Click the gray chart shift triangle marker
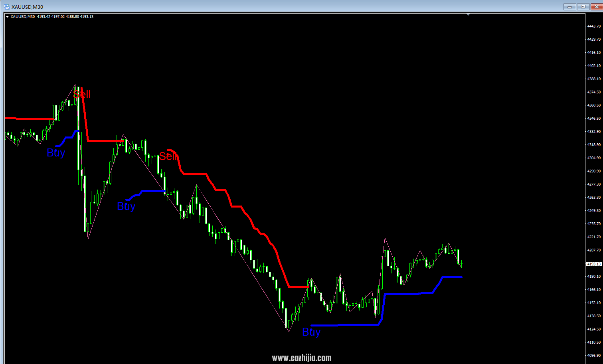This screenshot has width=603, height=364. click(x=468, y=14)
